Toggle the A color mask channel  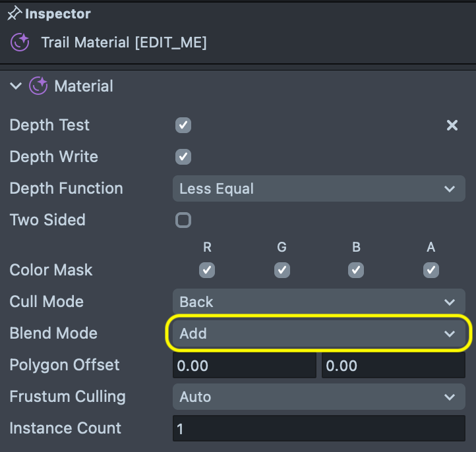tap(431, 270)
